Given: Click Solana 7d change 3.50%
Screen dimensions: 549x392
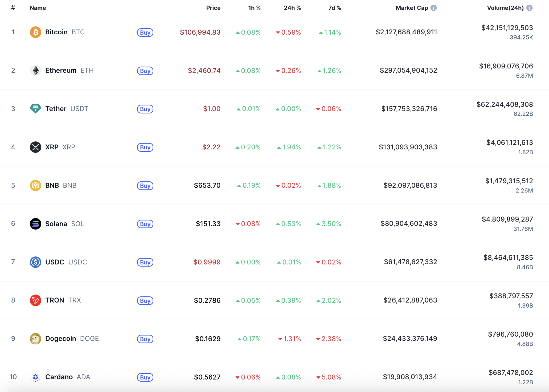Looking at the screenshot, I should [329, 224].
